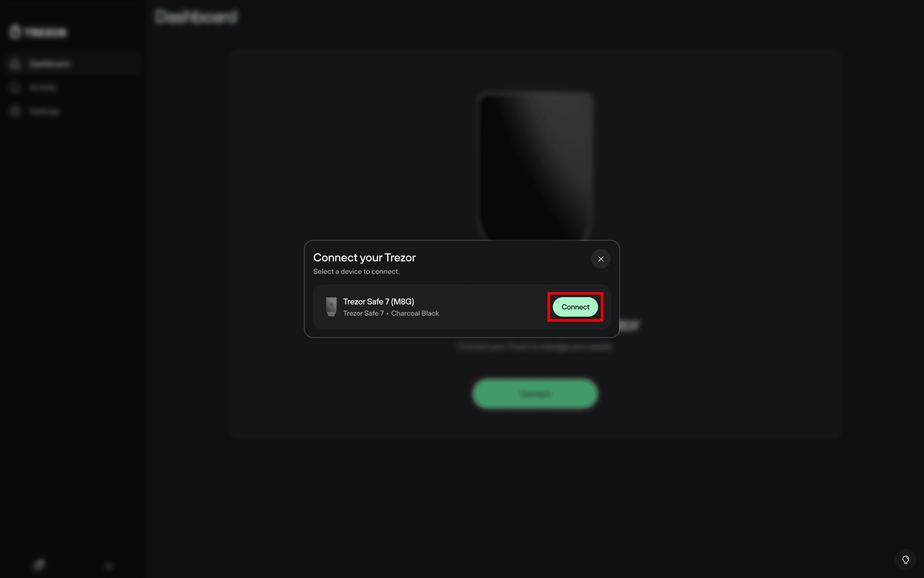Click the Select a device to connect text
This screenshot has width=924, height=578.
356,271
